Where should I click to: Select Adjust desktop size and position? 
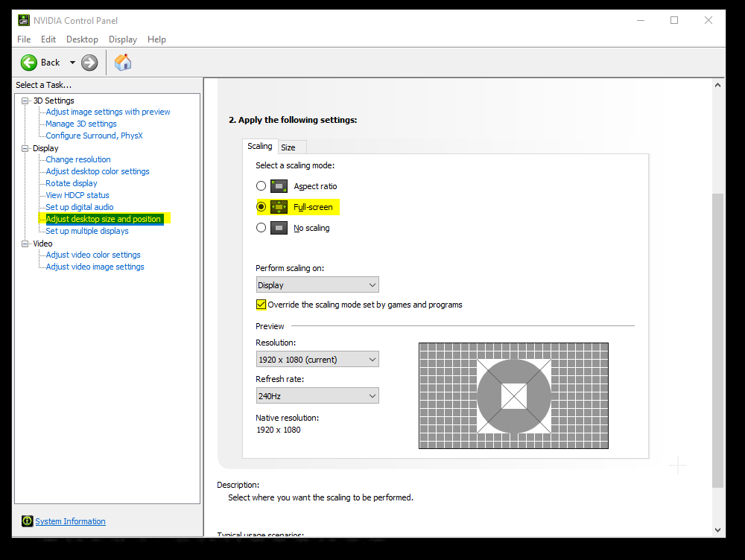tap(103, 219)
